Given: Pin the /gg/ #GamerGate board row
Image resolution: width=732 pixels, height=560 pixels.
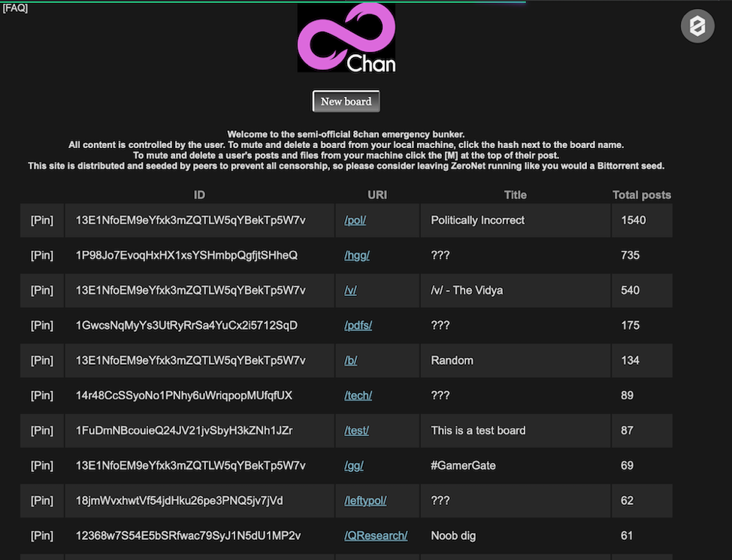Looking at the screenshot, I should [x=42, y=465].
